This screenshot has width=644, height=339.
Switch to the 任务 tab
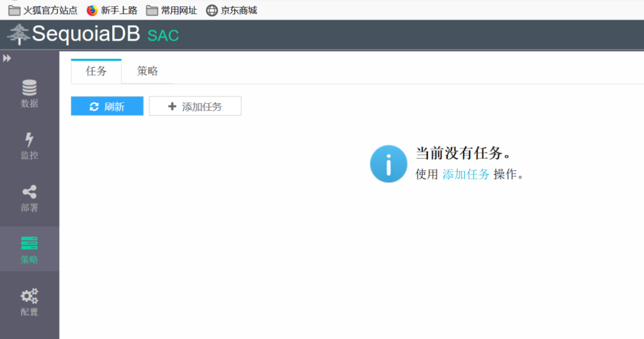click(x=96, y=71)
